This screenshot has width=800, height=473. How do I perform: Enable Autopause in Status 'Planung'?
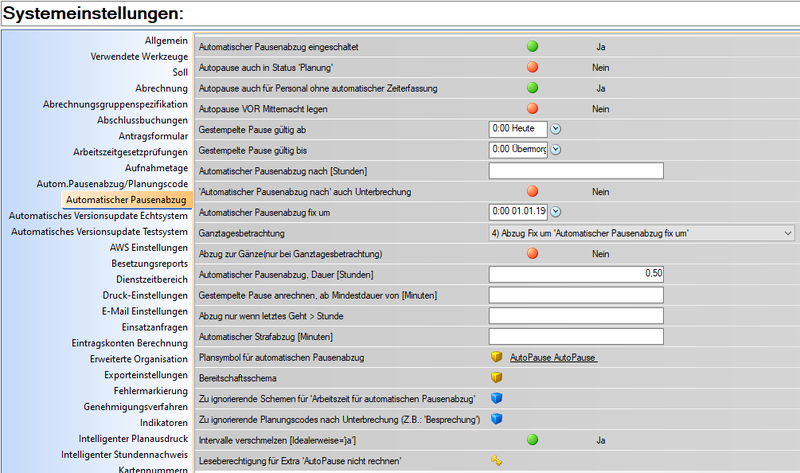(533, 67)
